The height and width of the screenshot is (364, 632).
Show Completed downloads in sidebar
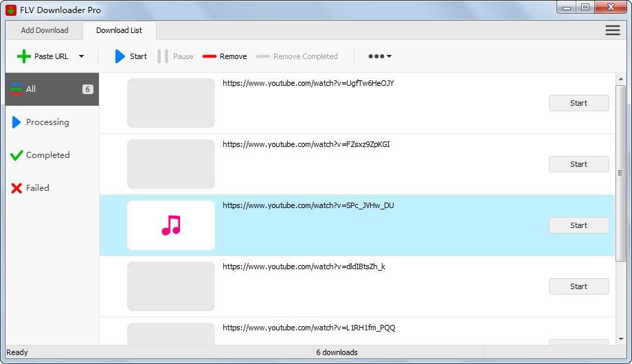[52, 155]
